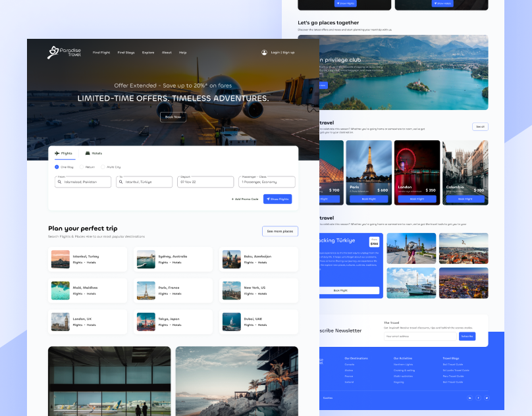The height and width of the screenshot is (416, 532).
Task: Click the To field with Istanbul, Türkiye
Action: 144,182
